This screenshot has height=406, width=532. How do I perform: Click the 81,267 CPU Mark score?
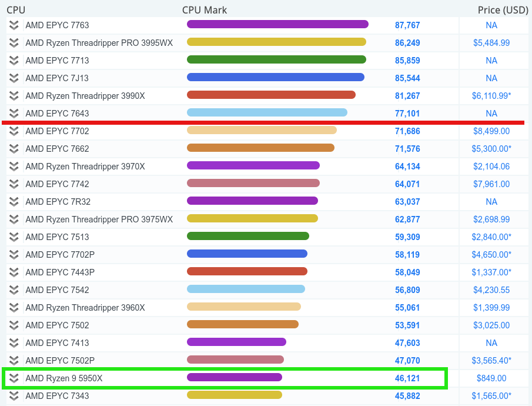[x=407, y=96]
